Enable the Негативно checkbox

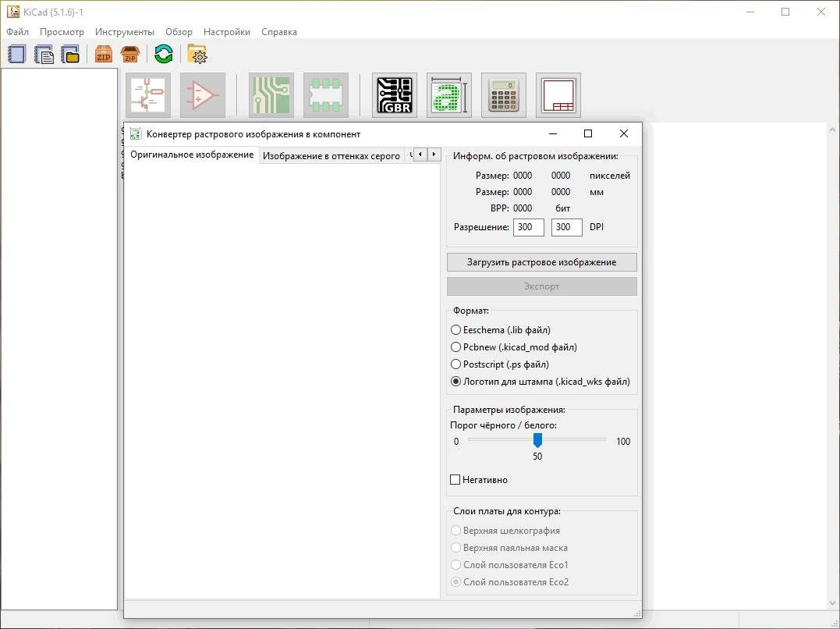[479, 479]
